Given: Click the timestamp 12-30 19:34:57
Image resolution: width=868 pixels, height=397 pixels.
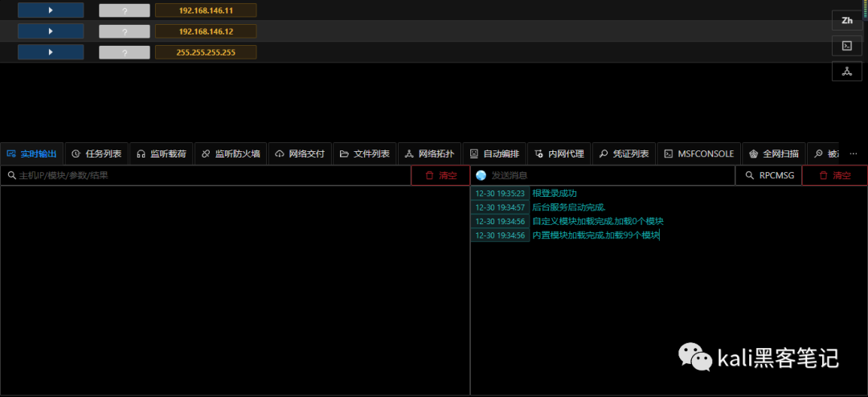Looking at the screenshot, I should pos(500,207).
